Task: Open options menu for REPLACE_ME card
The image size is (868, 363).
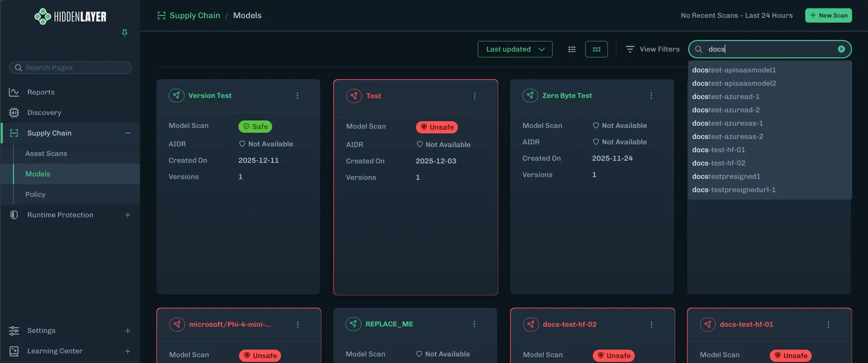Action: (x=474, y=324)
